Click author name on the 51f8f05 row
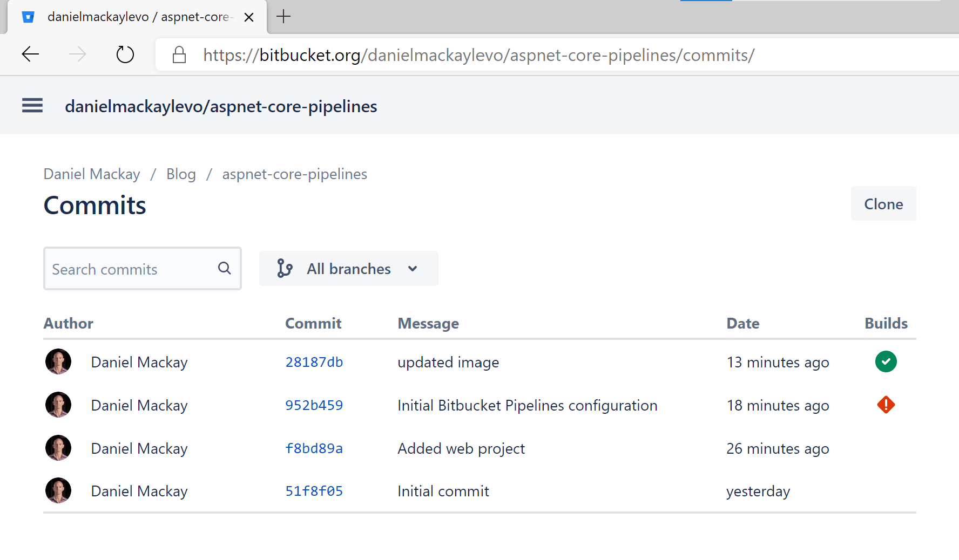Image resolution: width=959 pixels, height=560 pixels. tap(139, 491)
